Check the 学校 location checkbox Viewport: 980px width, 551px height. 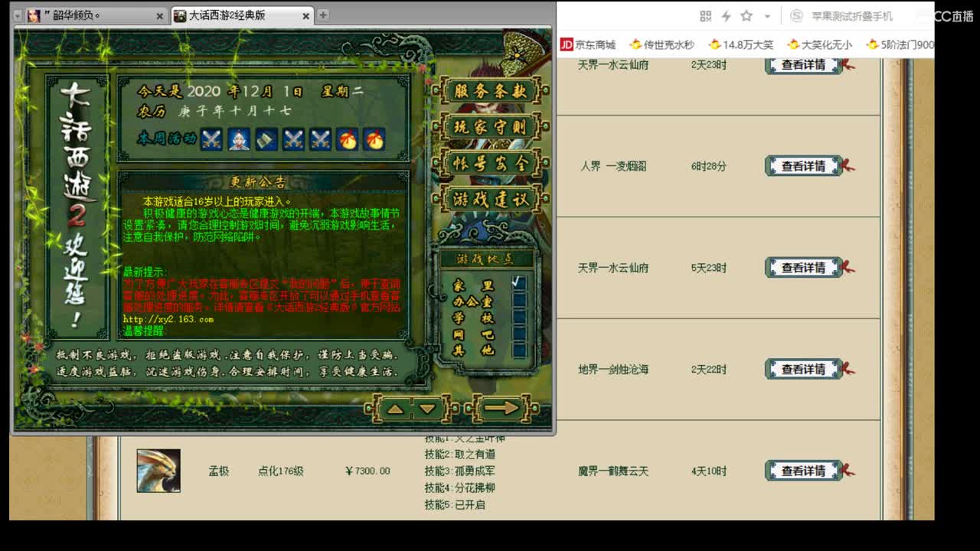pyautogui.click(x=519, y=317)
